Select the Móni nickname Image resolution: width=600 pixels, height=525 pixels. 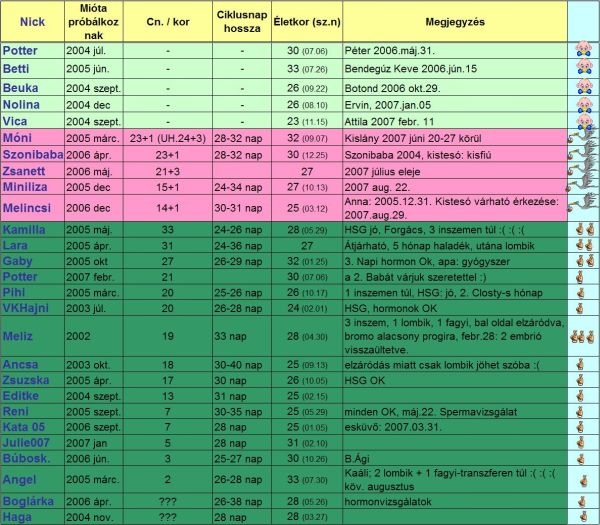tap(18, 137)
